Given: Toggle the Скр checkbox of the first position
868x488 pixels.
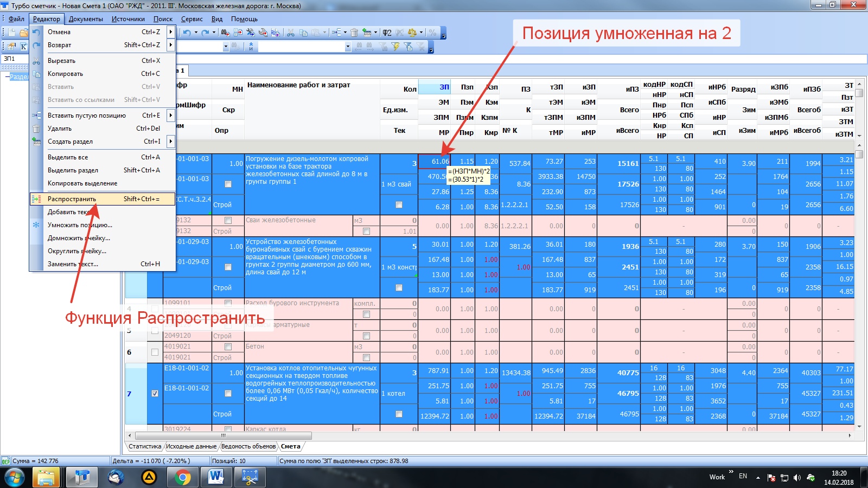Looking at the screenshot, I should coord(228,184).
